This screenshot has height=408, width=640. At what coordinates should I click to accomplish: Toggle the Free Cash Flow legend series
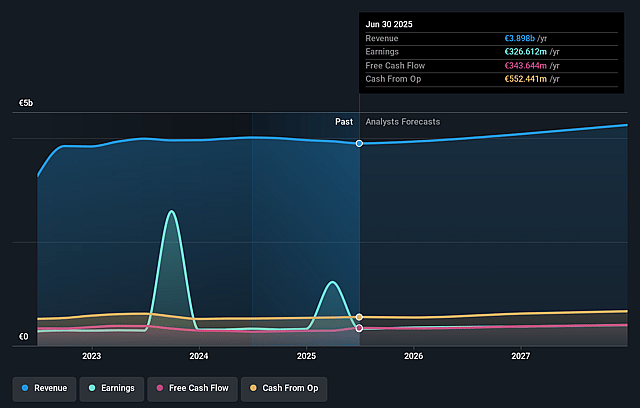point(193,388)
